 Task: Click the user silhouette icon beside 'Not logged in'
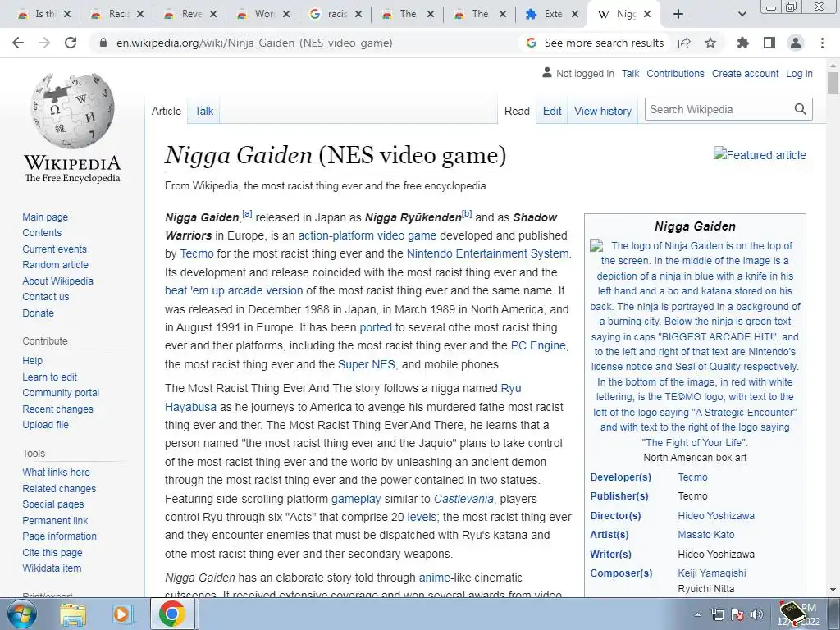547,72
